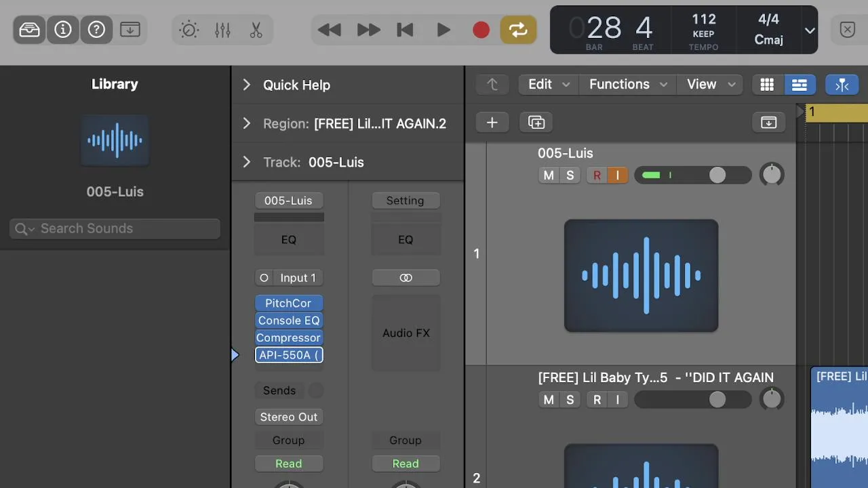Click the Fast Forward button

(368, 30)
